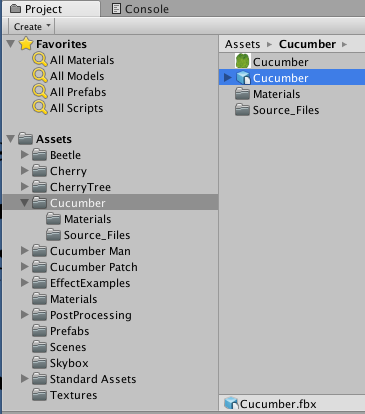Expand the Beetle folder arrow
The image size is (365, 414).
tap(24, 155)
